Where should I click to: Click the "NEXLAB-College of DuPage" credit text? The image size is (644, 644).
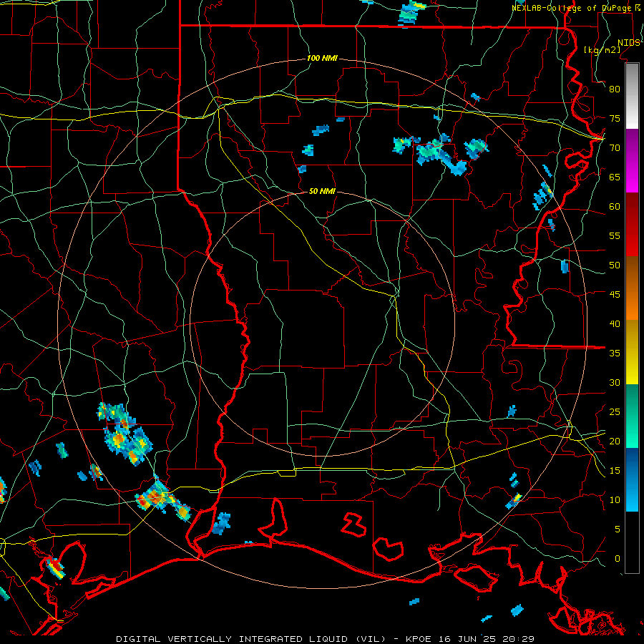[572, 8]
